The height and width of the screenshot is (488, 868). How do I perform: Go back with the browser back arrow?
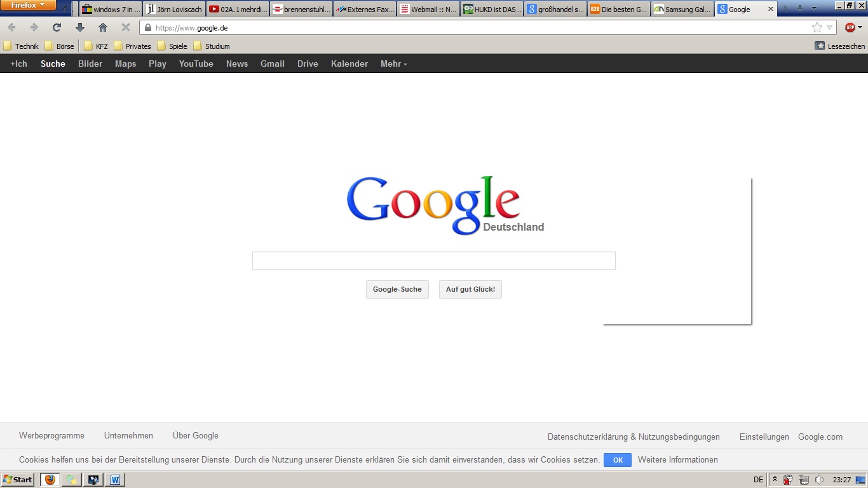(x=11, y=27)
